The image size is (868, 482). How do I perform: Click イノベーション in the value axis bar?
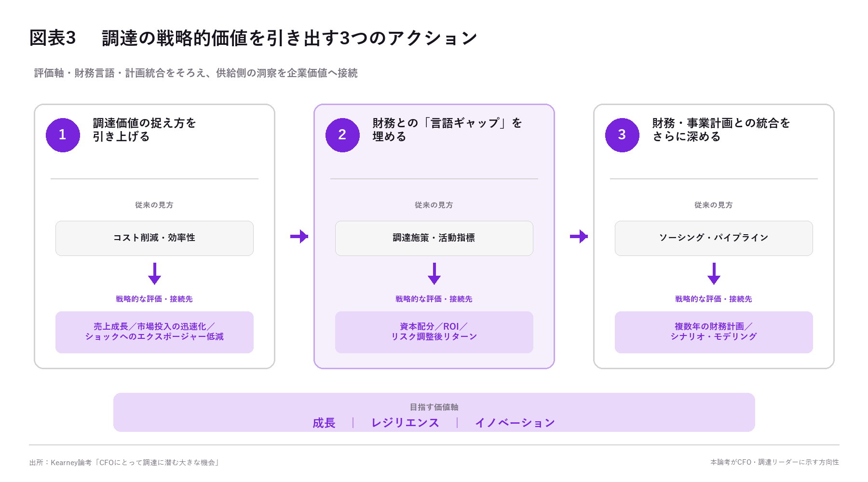coord(515,423)
